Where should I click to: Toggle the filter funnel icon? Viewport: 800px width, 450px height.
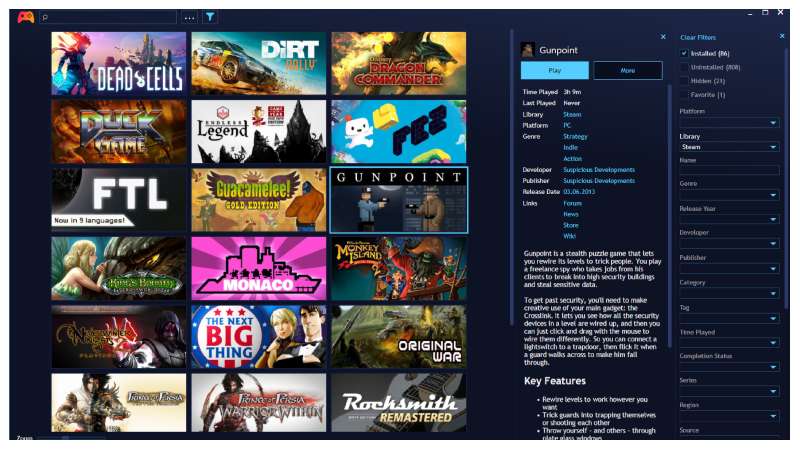[210, 17]
